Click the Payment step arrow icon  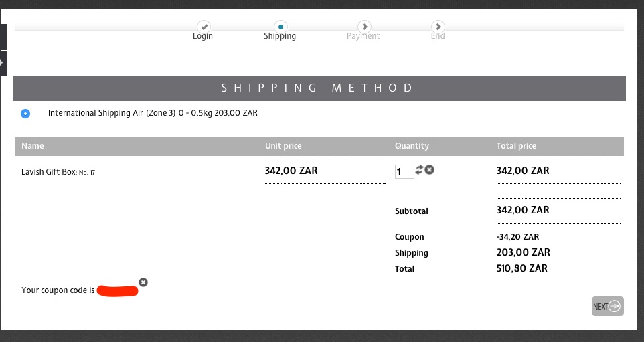point(364,27)
